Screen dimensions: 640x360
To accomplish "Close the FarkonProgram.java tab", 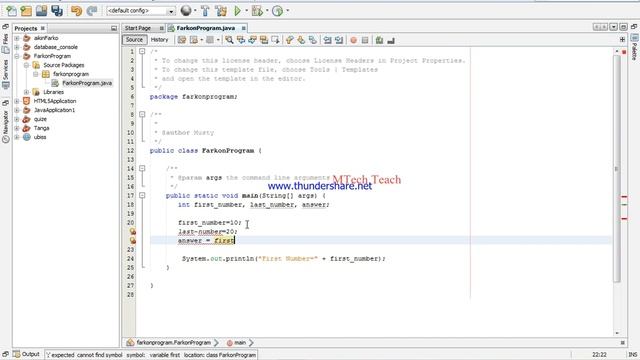I will point(243,28).
